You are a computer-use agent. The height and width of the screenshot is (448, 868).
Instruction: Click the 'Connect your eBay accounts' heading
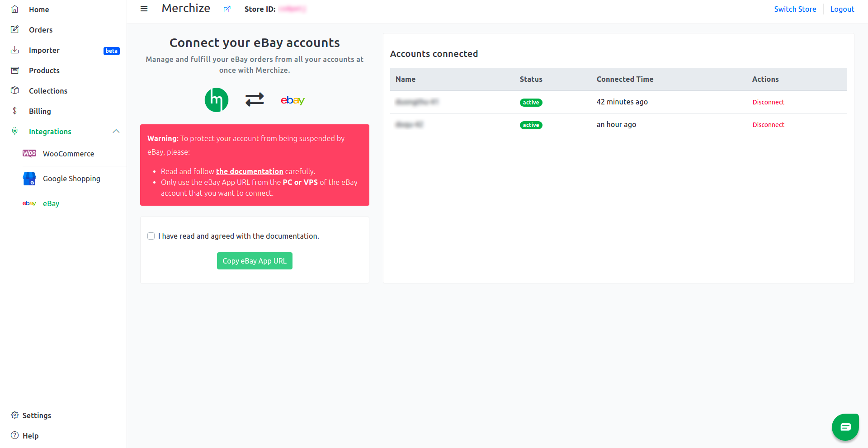[255, 42]
